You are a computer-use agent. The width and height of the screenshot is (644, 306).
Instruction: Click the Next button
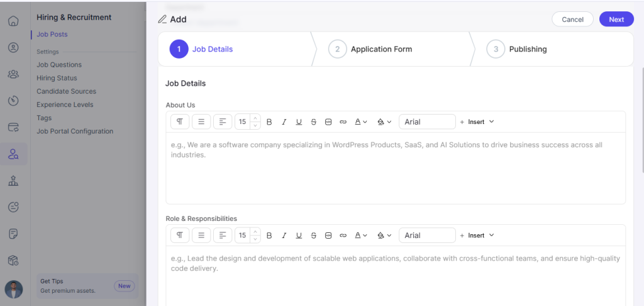click(616, 20)
